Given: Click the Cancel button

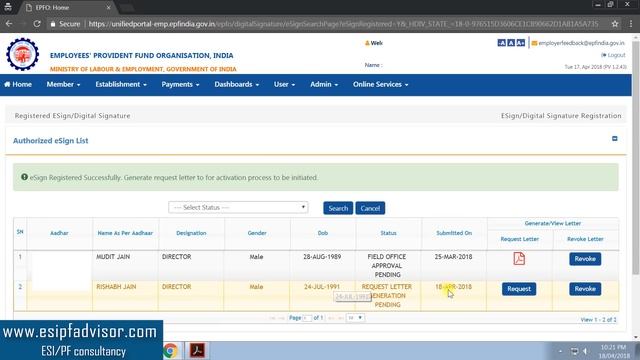Looking at the screenshot, I should tap(370, 208).
